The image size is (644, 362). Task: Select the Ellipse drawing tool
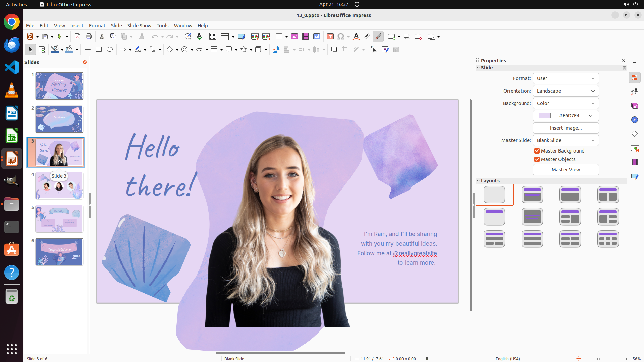[x=110, y=50]
